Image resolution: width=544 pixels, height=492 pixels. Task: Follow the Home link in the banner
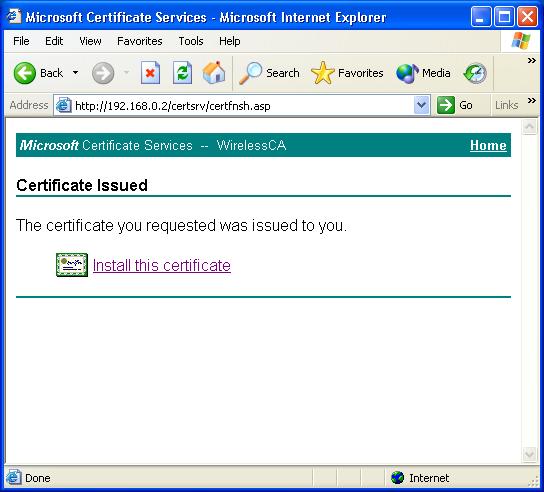click(488, 145)
